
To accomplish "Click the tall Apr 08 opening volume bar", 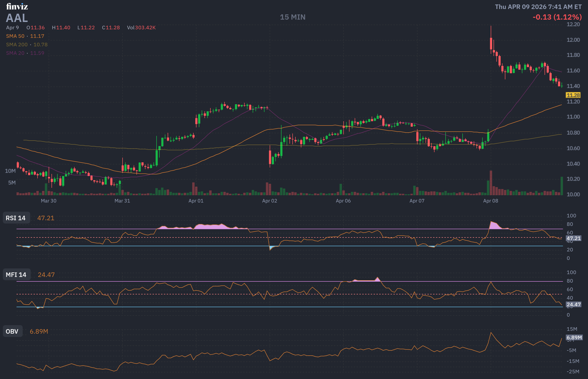I will point(491,183).
